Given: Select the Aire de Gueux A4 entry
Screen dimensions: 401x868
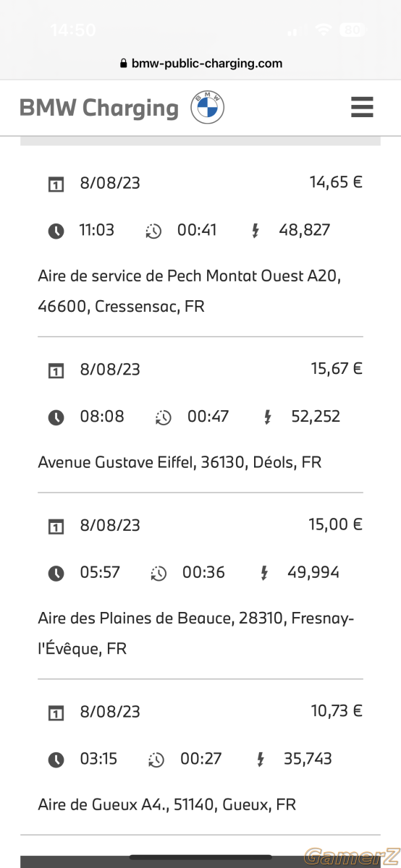Looking at the screenshot, I should point(200,757).
